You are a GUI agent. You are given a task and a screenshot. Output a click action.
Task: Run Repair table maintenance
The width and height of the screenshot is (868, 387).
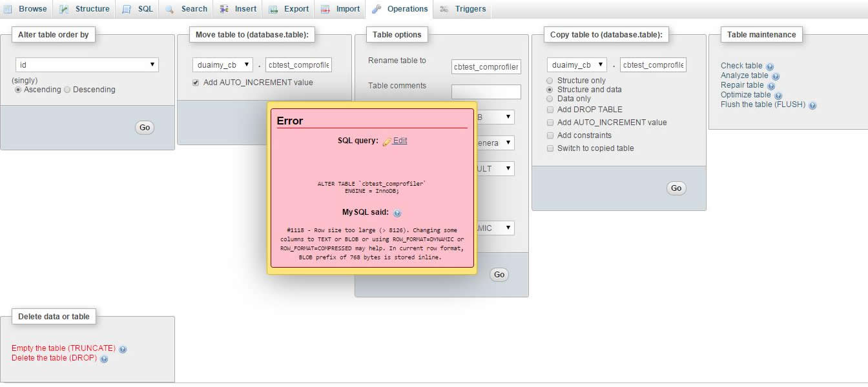[x=742, y=85]
